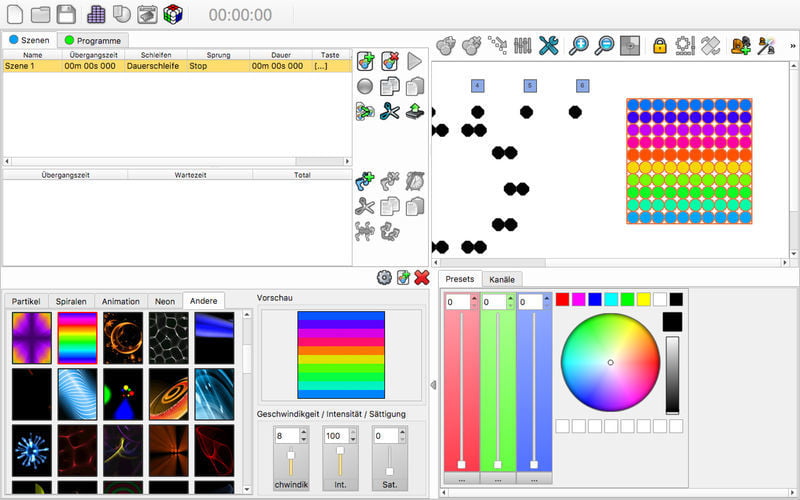This screenshot has height=500, width=800.
Task: Open the Spiralen effects tab
Action: pos(71,302)
